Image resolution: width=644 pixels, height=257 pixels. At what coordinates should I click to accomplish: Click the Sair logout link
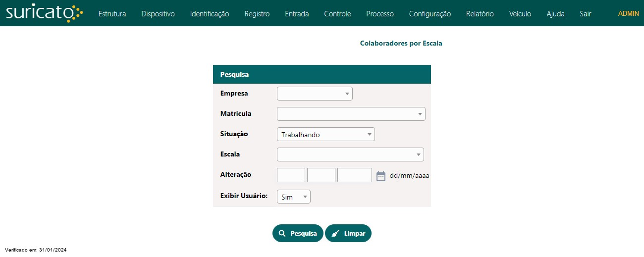586,14
